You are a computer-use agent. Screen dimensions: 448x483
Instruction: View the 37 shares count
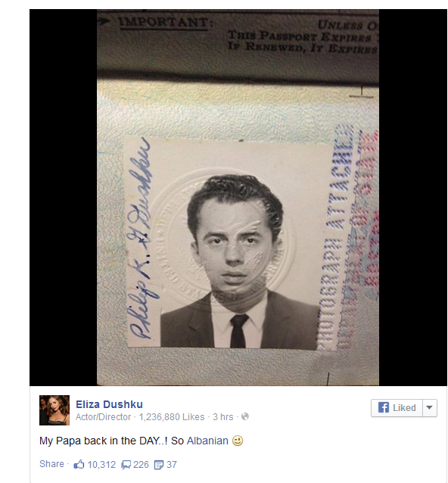(x=172, y=465)
